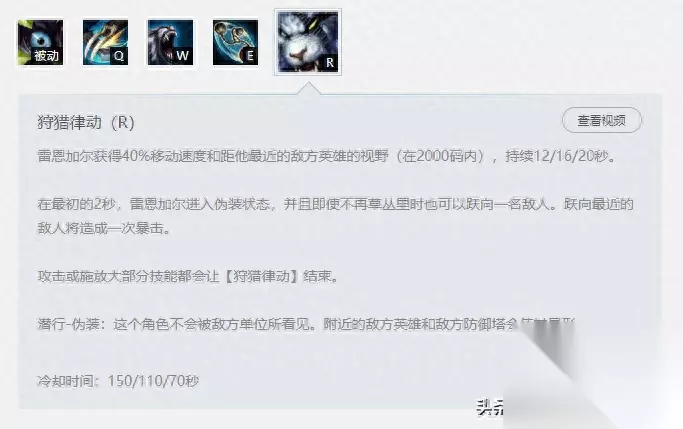The width and height of the screenshot is (683, 429).
Task: Open the 查看视频 video button
Action: point(602,120)
